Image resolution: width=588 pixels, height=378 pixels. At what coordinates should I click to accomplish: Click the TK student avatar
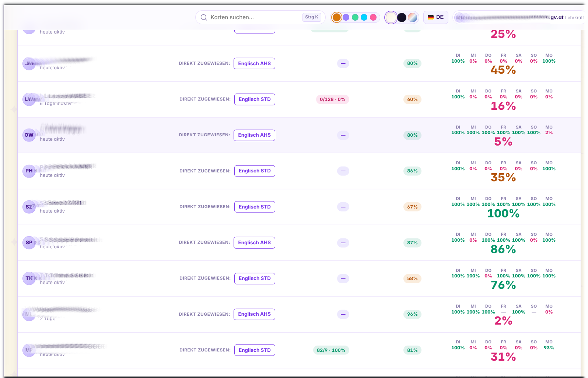click(x=29, y=278)
